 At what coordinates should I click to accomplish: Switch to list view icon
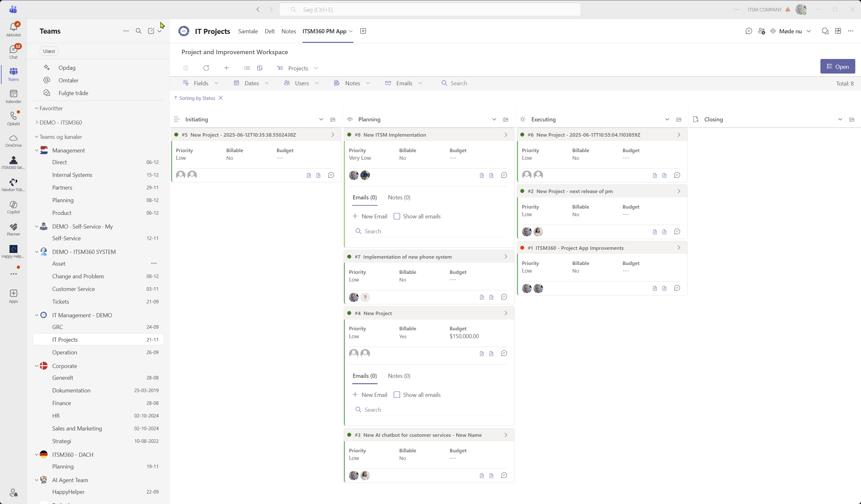[247, 68]
